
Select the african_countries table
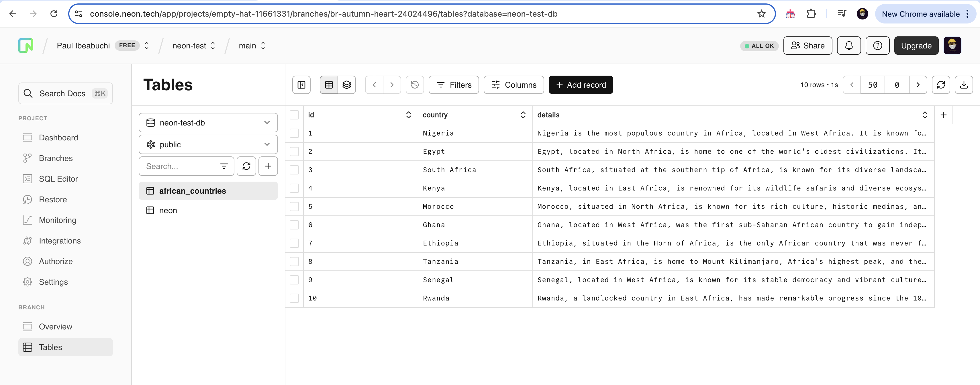click(x=208, y=191)
